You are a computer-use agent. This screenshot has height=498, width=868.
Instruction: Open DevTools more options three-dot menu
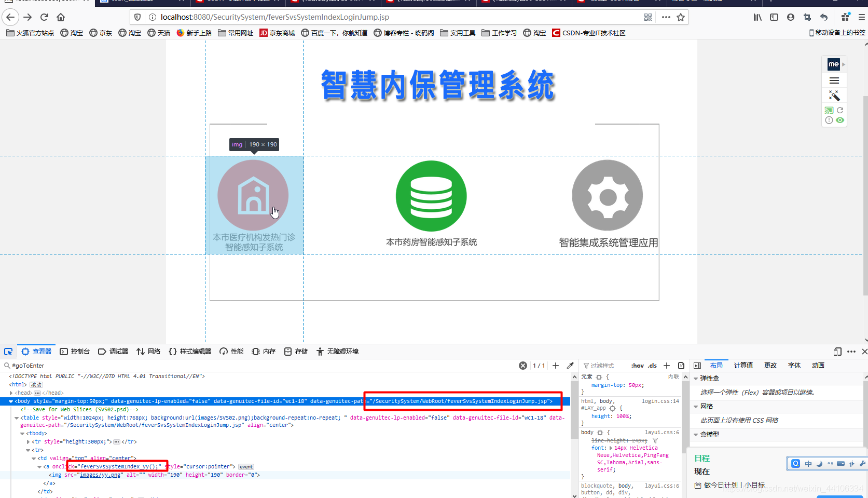pos(851,352)
